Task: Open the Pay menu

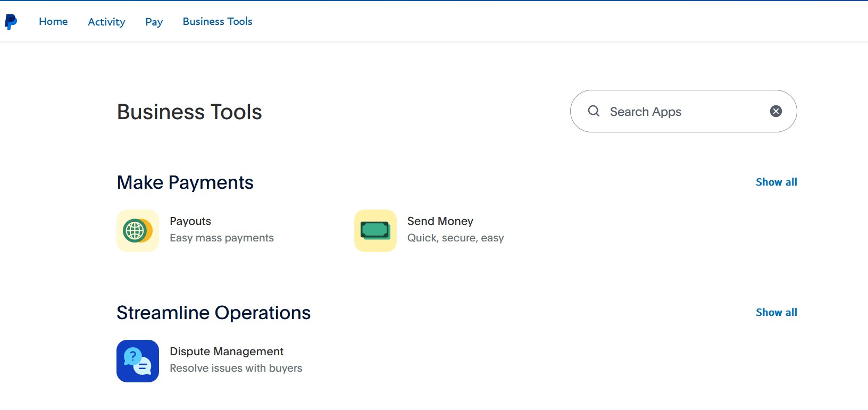Action: click(154, 22)
